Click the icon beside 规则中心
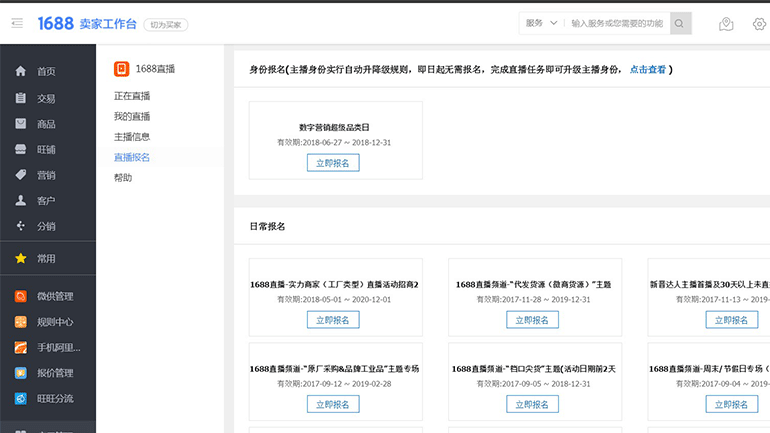This screenshot has height=433, width=770. tap(21, 322)
